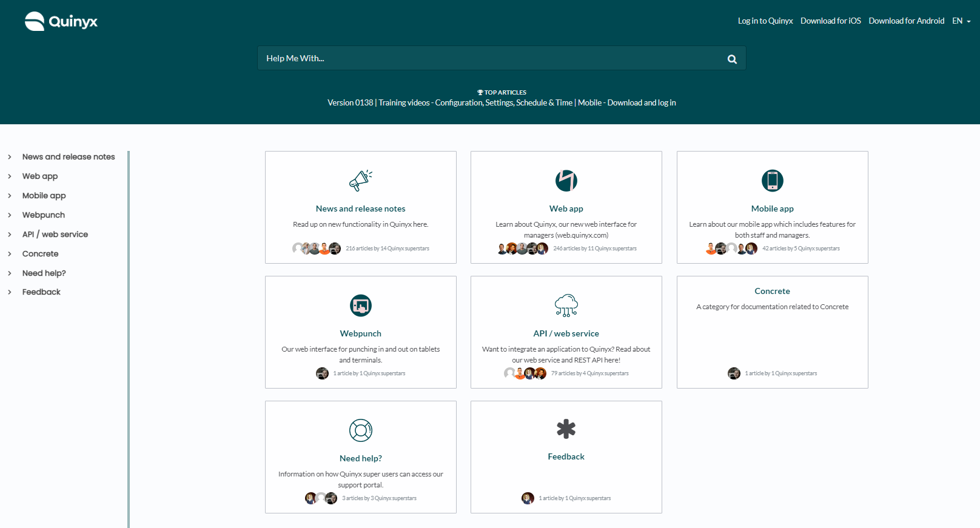Image resolution: width=980 pixels, height=528 pixels.
Task: Open the Web app card title
Action: (566, 209)
